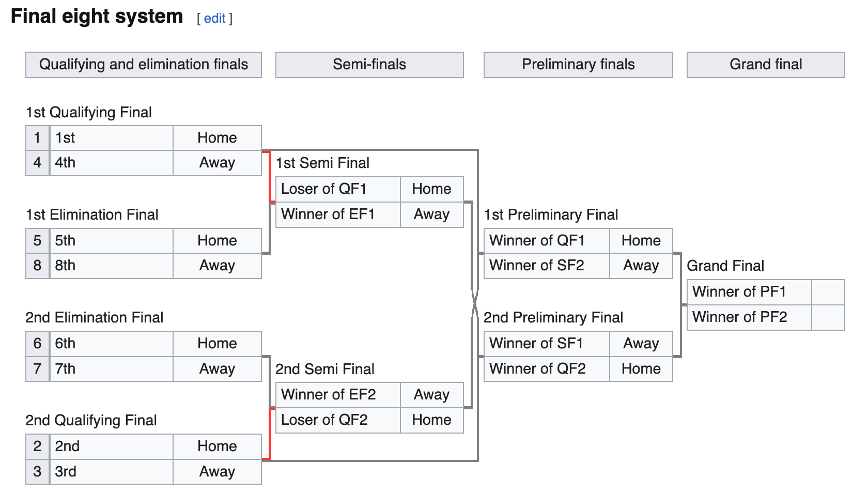Click the 8th place team cell
Screen dimensions: 868x493
(x=111, y=266)
